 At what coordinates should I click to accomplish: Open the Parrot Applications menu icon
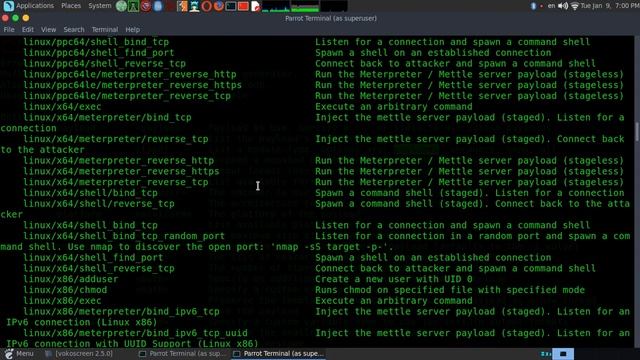[x=8, y=6]
